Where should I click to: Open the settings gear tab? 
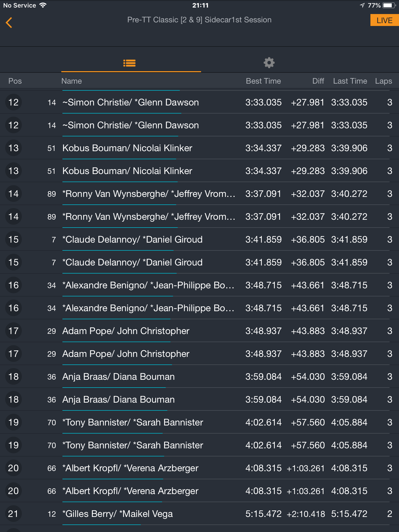point(269,63)
